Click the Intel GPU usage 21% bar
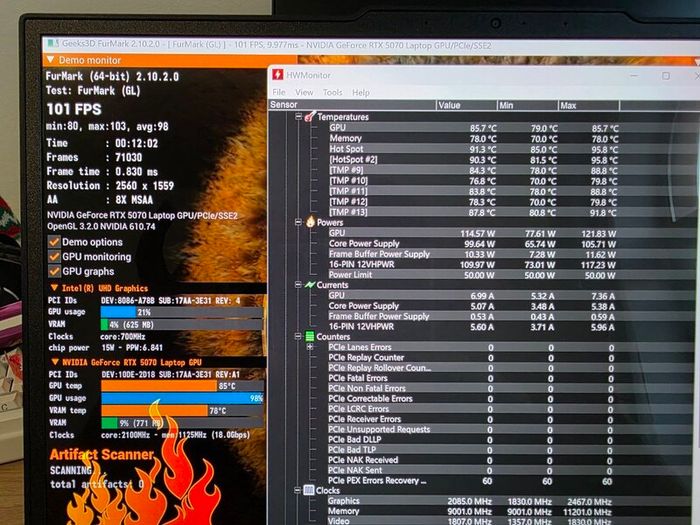The height and width of the screenshot is (525, 700). [181, 312]
